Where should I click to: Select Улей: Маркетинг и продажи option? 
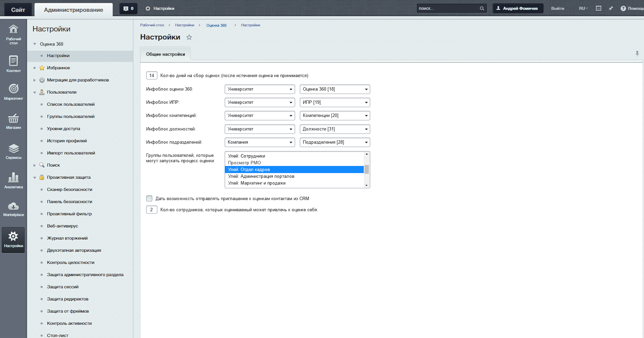pyautogui.click(x=294, y=183)
